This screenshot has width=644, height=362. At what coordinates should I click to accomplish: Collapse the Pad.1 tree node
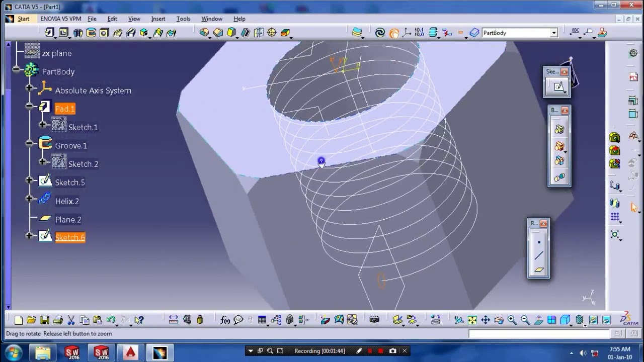pyautogui.click(x=29, y=107)
